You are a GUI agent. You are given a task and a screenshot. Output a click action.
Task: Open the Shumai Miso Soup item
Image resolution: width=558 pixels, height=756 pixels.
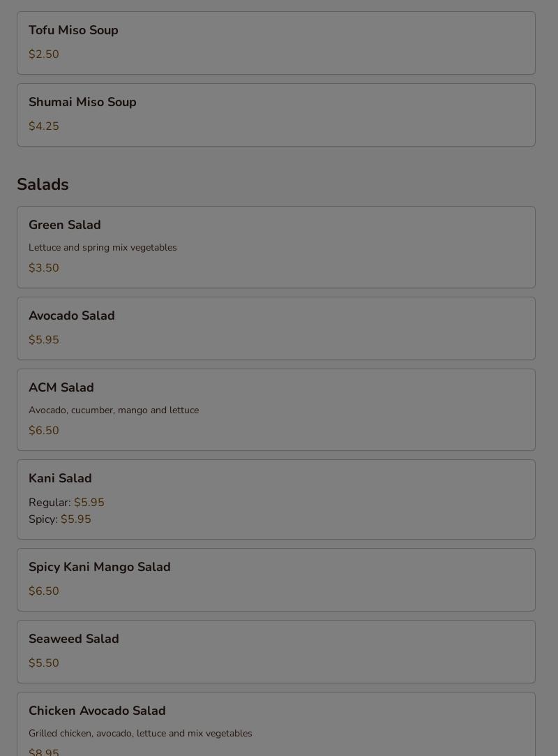(x=82, y=103)
